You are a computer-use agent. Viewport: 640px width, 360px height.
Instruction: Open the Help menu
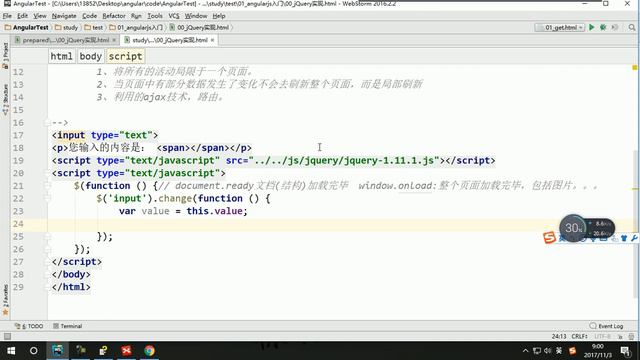coord(219,16)
